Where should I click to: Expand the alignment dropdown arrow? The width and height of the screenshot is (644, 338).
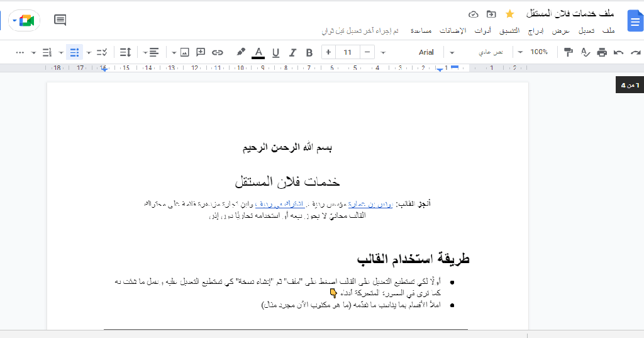point(145,53)
